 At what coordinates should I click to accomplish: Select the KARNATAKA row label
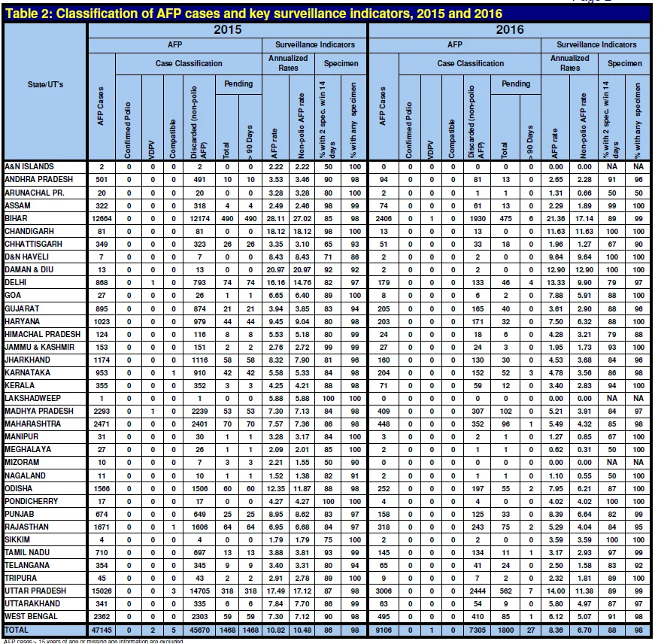coord(27,373)
